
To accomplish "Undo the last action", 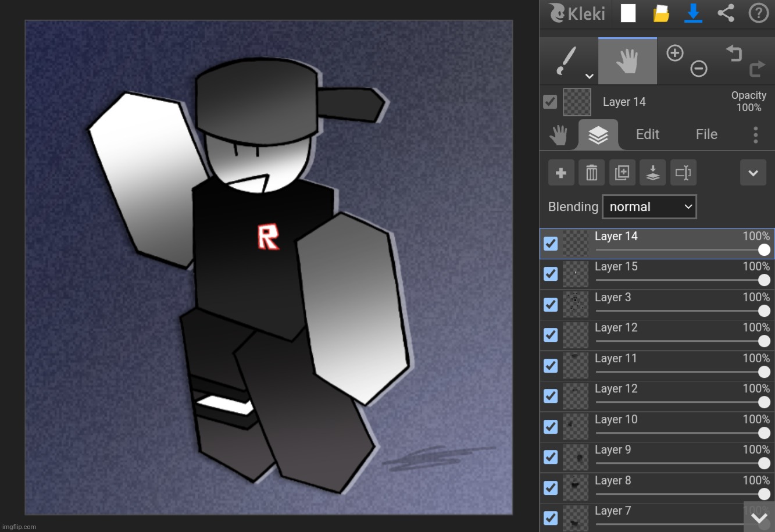I will [734, 53].
